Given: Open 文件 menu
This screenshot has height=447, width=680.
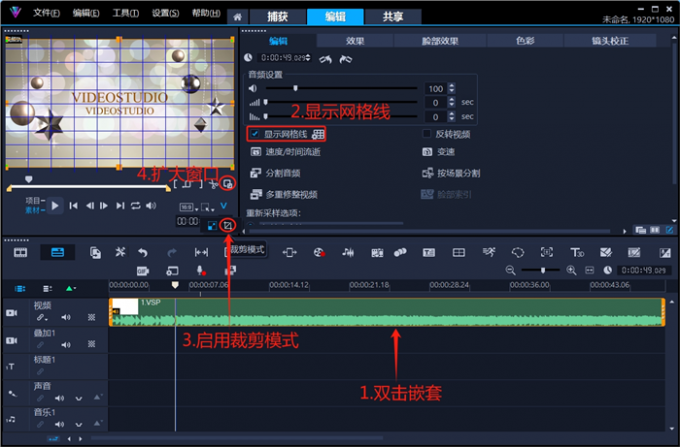Looking at the screenshot, I should [46, 13].
